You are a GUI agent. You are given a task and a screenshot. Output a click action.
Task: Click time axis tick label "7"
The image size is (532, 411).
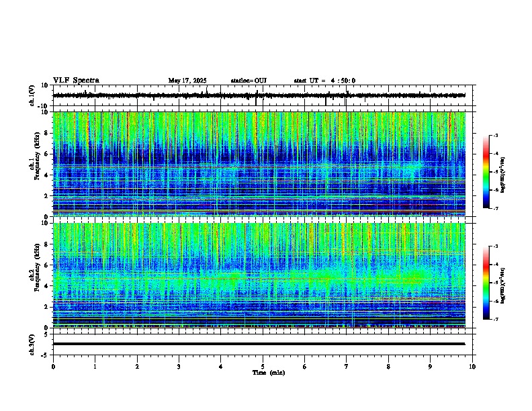click(347, 367)
